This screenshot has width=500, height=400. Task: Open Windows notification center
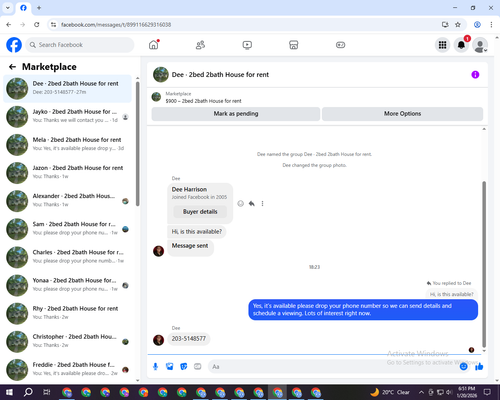(487, 392)
